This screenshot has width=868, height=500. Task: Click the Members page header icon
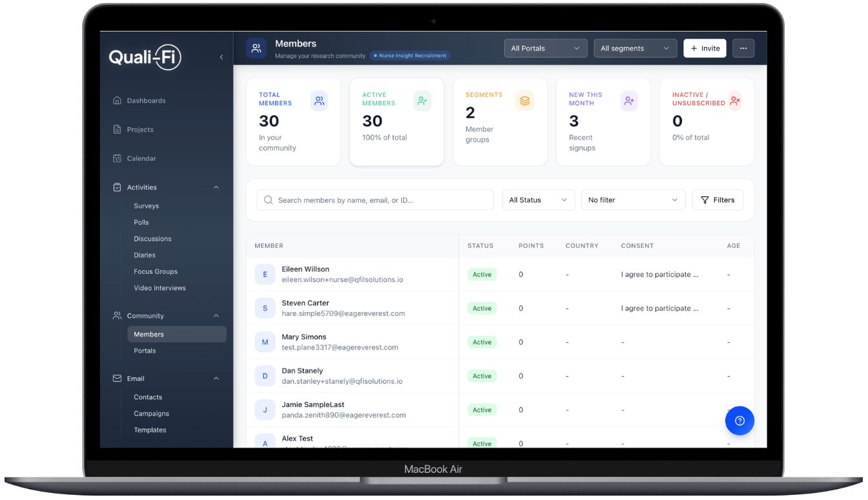point(256,48)
